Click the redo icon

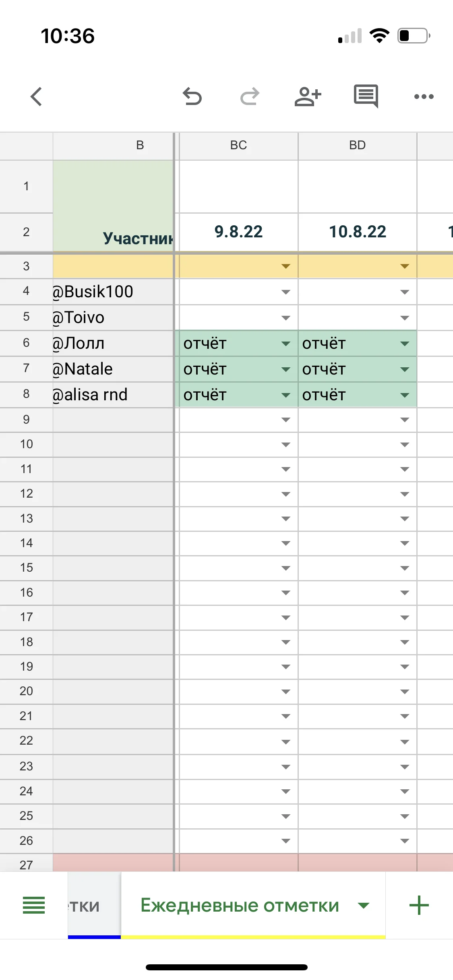pyautogui.click(x=250, y=97)
